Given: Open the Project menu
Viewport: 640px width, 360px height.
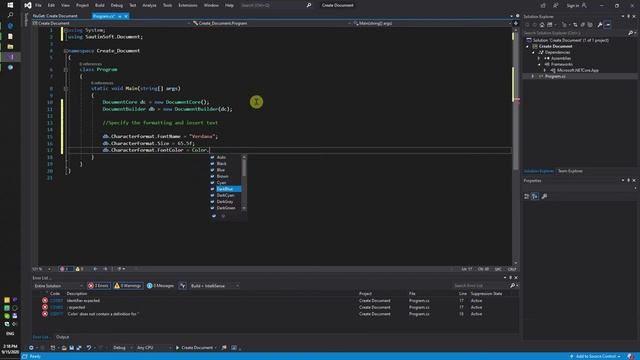Looking at the screenshot, I should pyautogui.click(x=82, y=5).
